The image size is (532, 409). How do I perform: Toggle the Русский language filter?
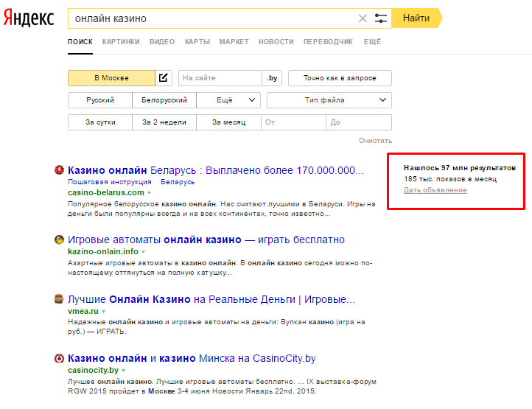[x=100, y=100]
